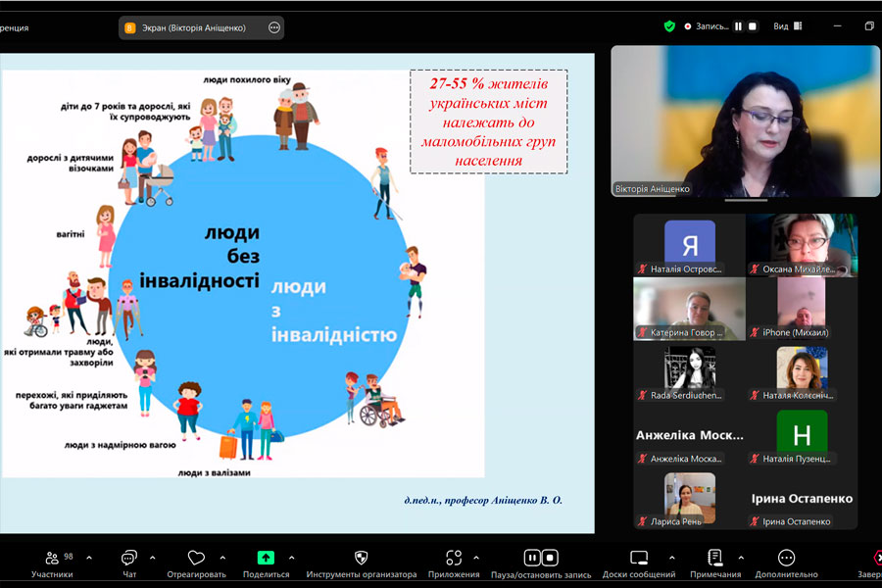This screenshot has height=588, width=882.
Task: Click slide text люди без інвалідності
Action: (x=200, y=256)
